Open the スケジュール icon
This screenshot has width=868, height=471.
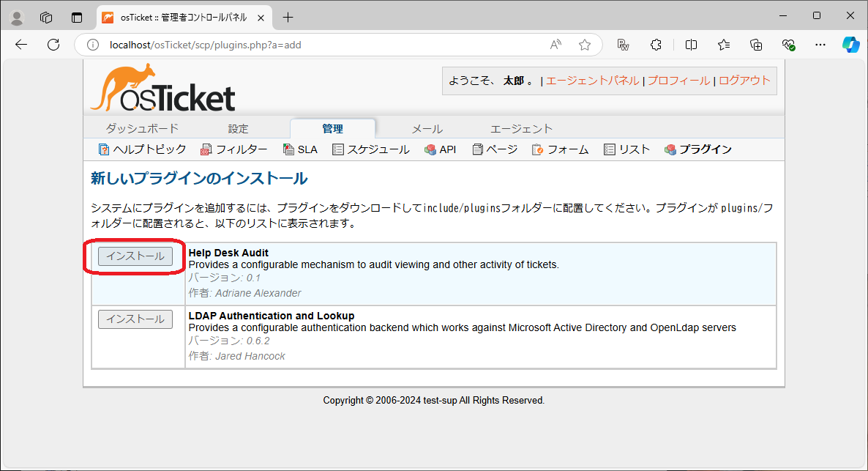338,149
